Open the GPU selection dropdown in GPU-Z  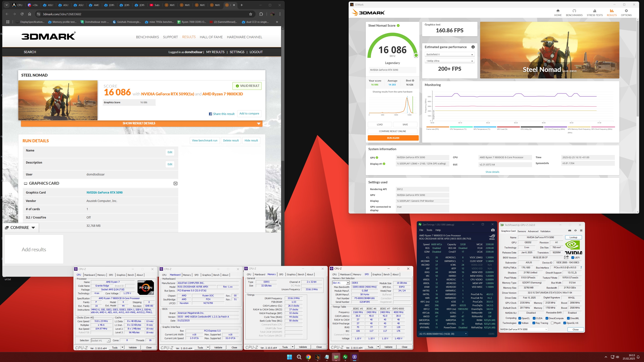tap(523, 329)
